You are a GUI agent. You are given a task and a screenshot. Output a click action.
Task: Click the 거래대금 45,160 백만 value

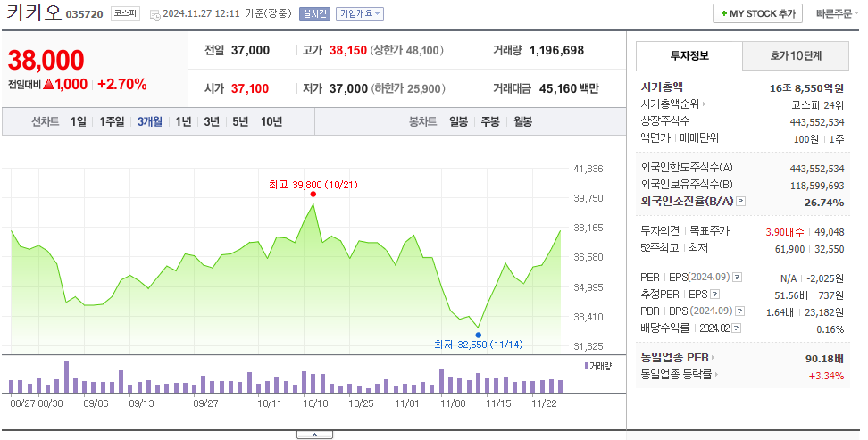[569, 88]
